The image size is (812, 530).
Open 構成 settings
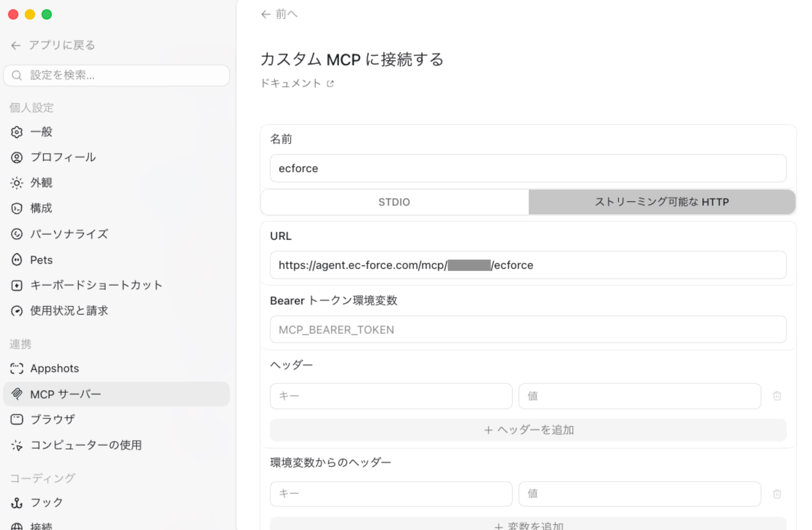pos(116,208)
